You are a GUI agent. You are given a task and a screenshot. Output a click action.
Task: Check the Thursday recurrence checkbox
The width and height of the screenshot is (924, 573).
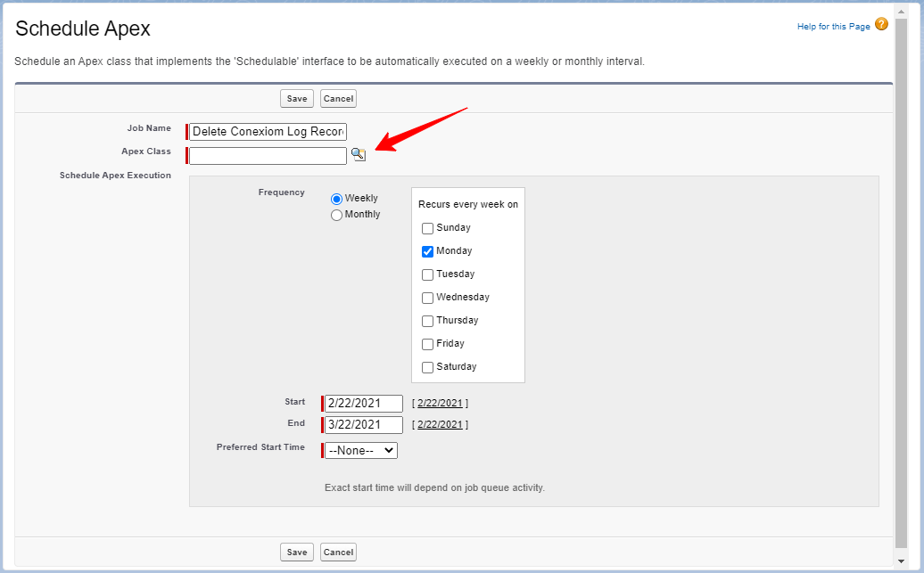pyautogui.click(x=427, y=320)
